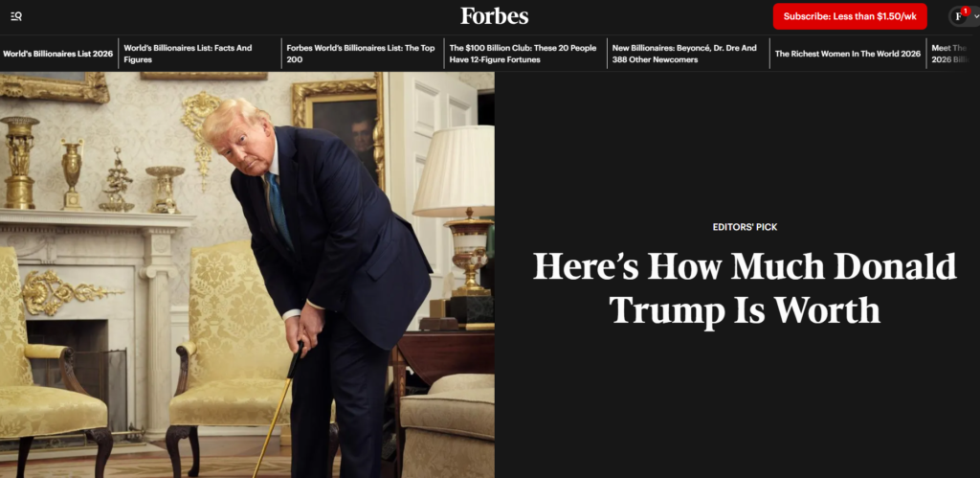The width and height of the screenshot is (980, 478).
Task: Expand the account dropdown chevron
Action: (976, 16)
